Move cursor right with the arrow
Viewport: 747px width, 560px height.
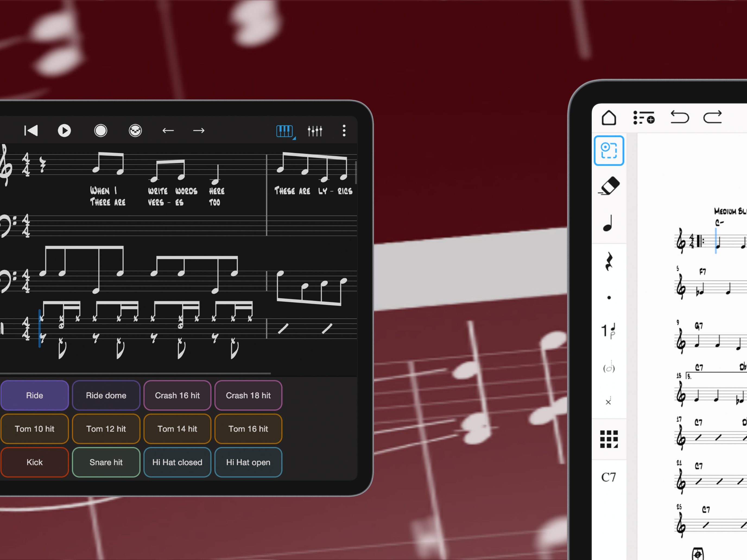pyautogui.click(x=199, y=131)
